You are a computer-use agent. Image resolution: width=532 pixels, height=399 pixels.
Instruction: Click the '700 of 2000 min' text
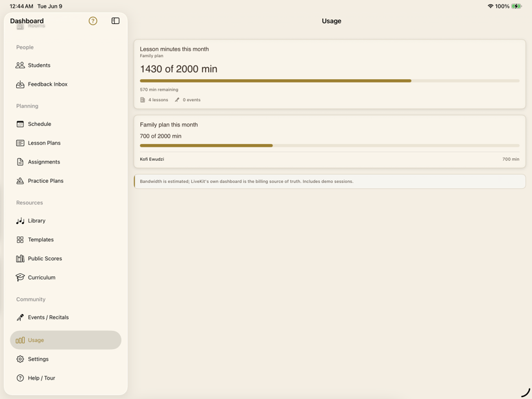pyautogui.click(x=160, y=136)
